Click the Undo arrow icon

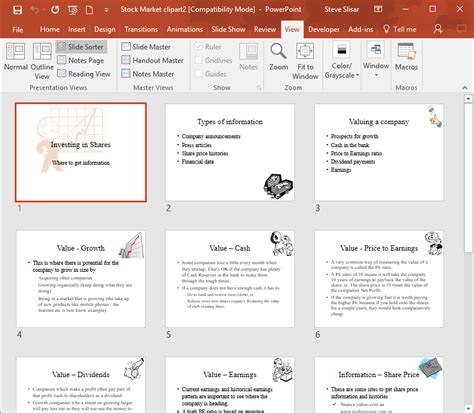click(x=35, y=10)
